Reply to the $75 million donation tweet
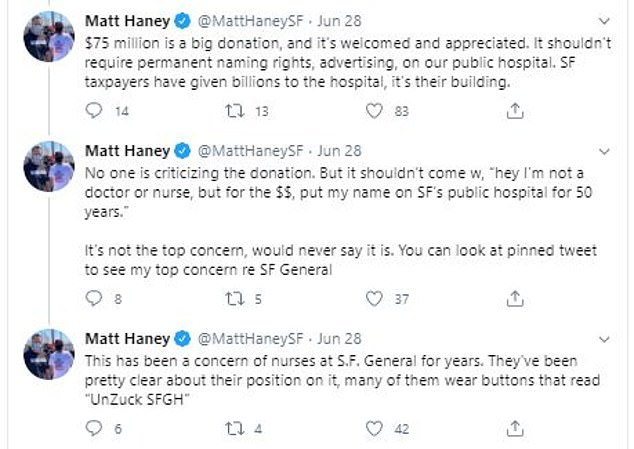Viewport: 634px width, 449px height. [96, 111]
